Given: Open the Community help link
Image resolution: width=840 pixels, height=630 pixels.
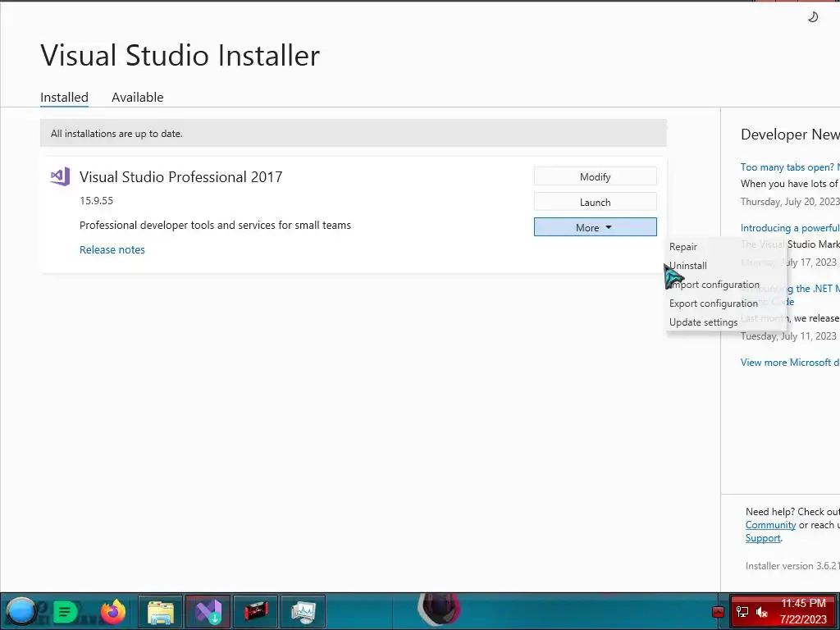Looking at the screenshot, I should pyautogui.click(x=770, y=525).
